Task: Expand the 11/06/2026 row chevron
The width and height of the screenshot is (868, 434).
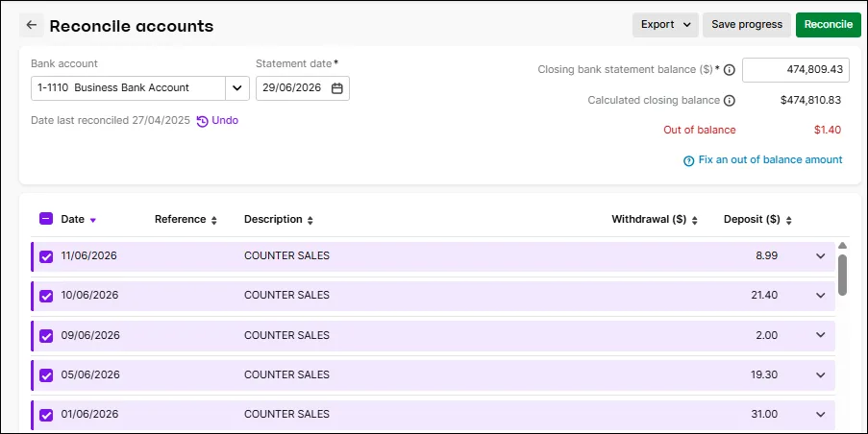Action: [x=820, y=256]
